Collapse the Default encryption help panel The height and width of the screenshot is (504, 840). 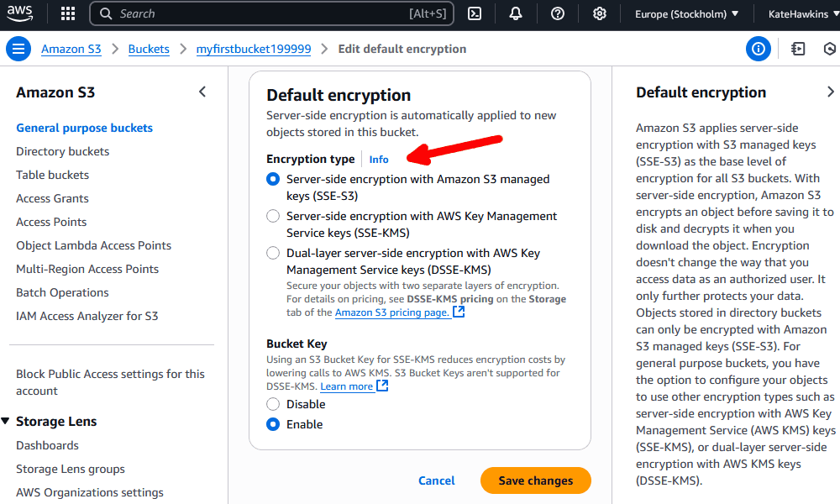click(x=831, y=92)
